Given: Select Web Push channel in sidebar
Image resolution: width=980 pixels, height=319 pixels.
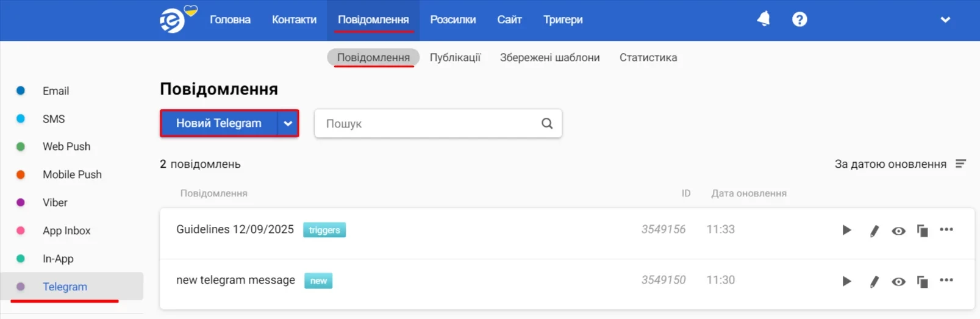Looking at the screenshot, I should click(x=66, y=146).
